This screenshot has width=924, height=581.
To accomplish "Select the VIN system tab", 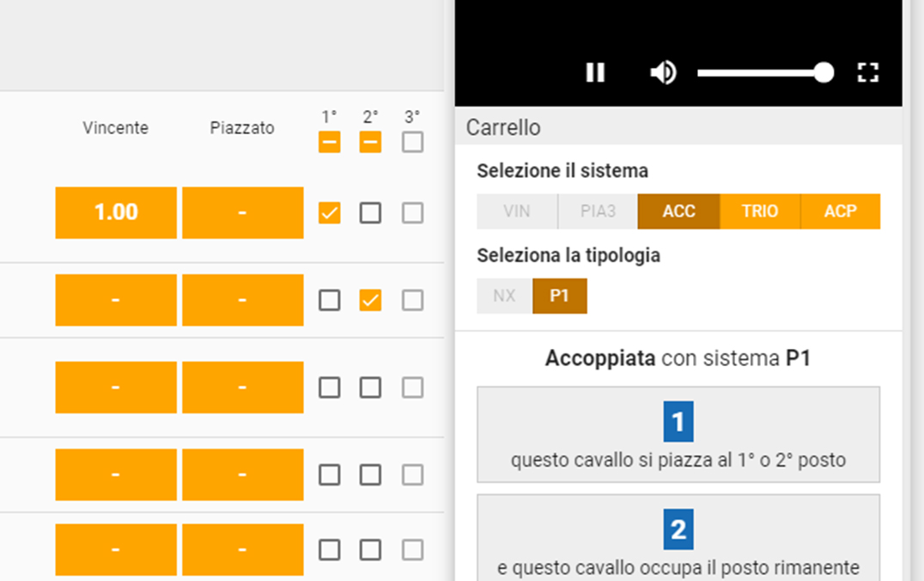I will [x=517, y=211].
